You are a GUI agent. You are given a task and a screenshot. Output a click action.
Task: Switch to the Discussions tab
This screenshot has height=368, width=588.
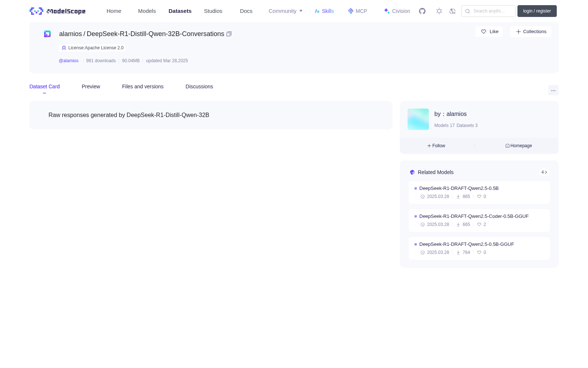click(x=199, y=86)
